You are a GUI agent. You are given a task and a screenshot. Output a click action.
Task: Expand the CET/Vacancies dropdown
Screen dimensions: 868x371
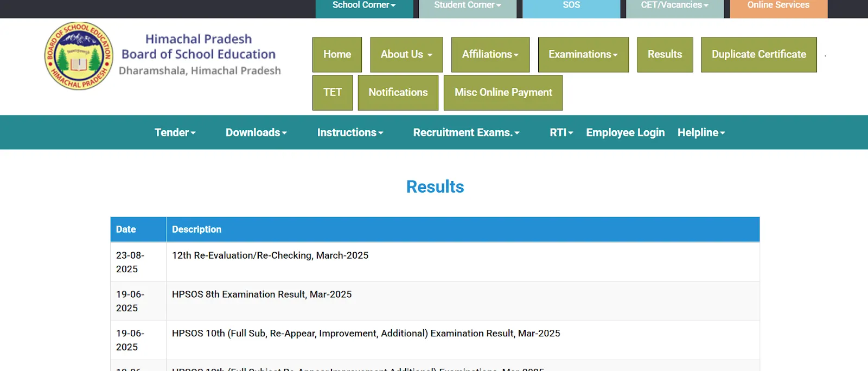coord(675,8)
